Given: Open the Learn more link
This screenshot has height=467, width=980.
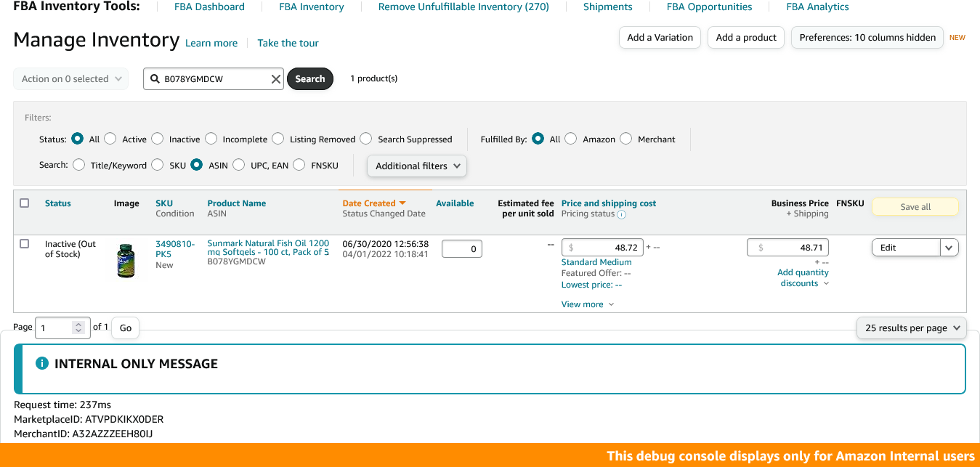Looking at the screenshot, I should 211,44.
